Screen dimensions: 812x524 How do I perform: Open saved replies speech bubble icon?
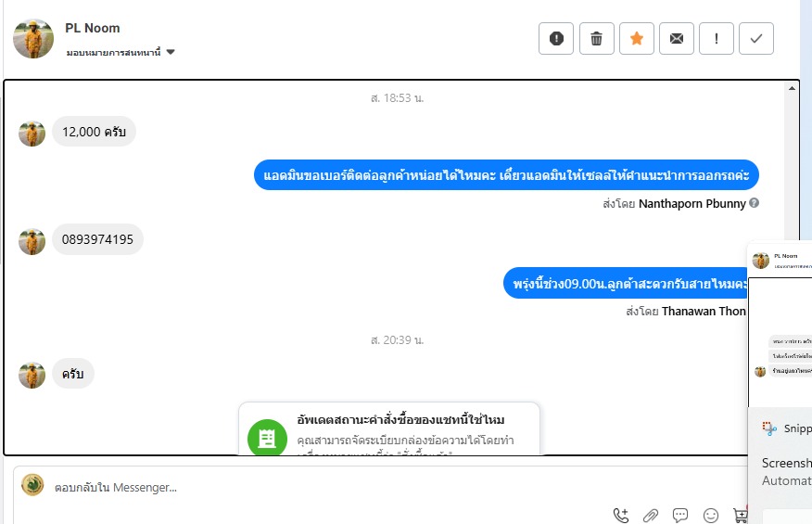click(680, 515)
